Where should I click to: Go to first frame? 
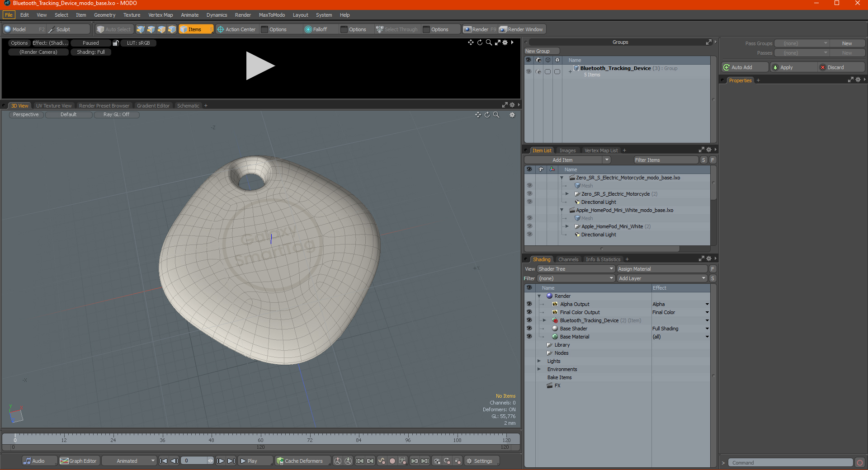coord(164,461)
